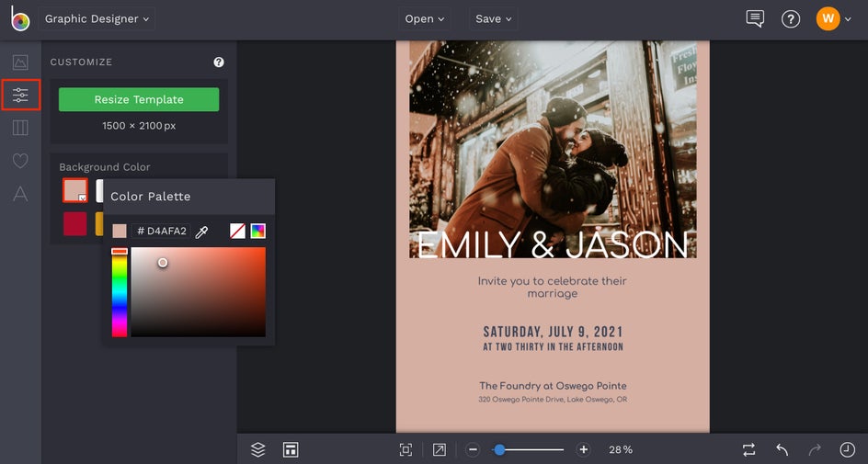The width and height of the screenshot is (868, 464).
Task: Click the fit to screen icon
Action: [x=405, y=449]
